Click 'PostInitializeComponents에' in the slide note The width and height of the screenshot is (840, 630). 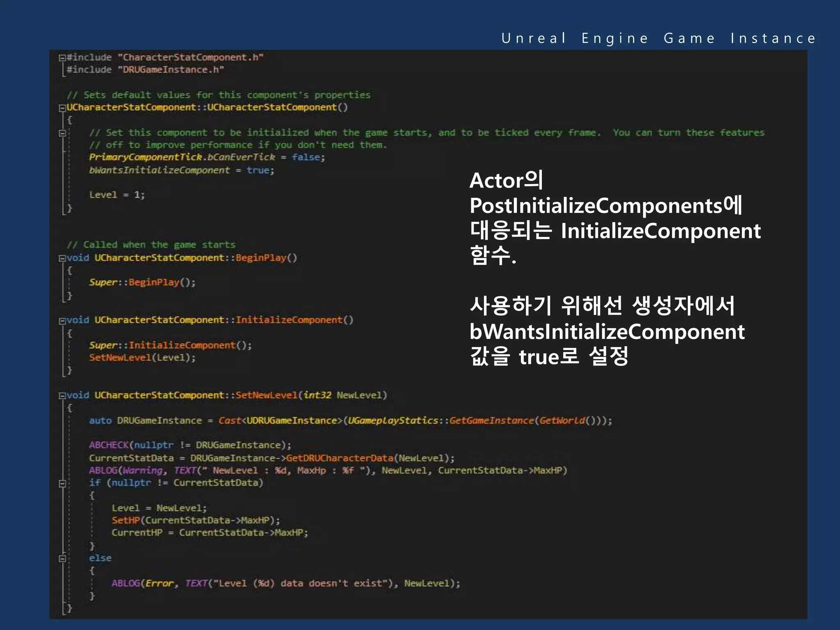[606, 205]
